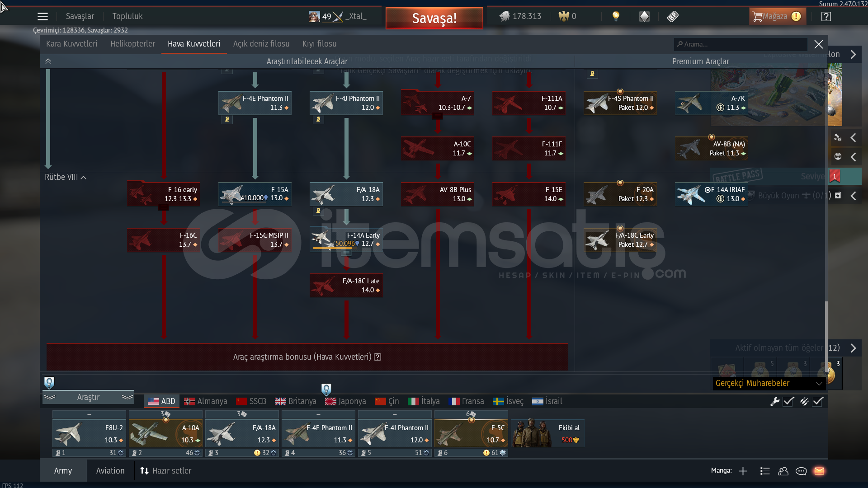Click the squad plus icon next to Manga
This screenshot has width=868, height=488.
(x=743, y=471)
